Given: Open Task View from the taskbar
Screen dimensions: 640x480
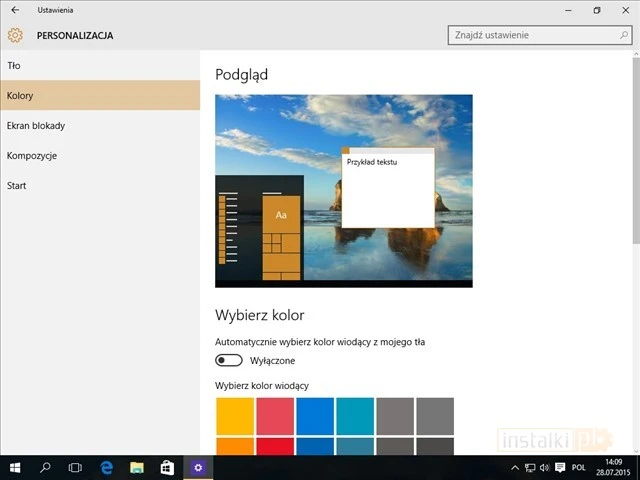Looking at the screenshot, I should coord(75,467).
